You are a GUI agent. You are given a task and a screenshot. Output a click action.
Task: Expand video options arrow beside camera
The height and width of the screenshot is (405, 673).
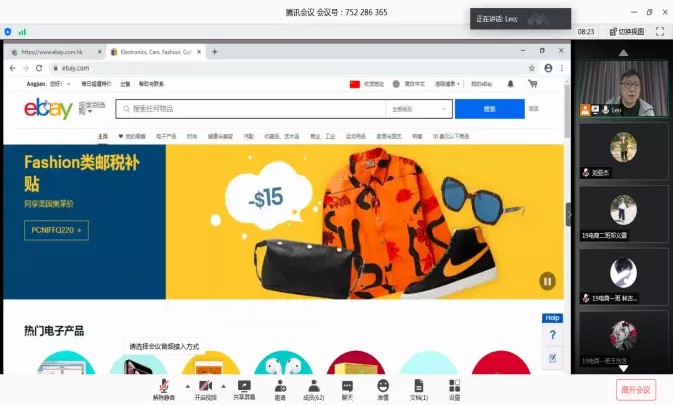click(x=224, y=385)
